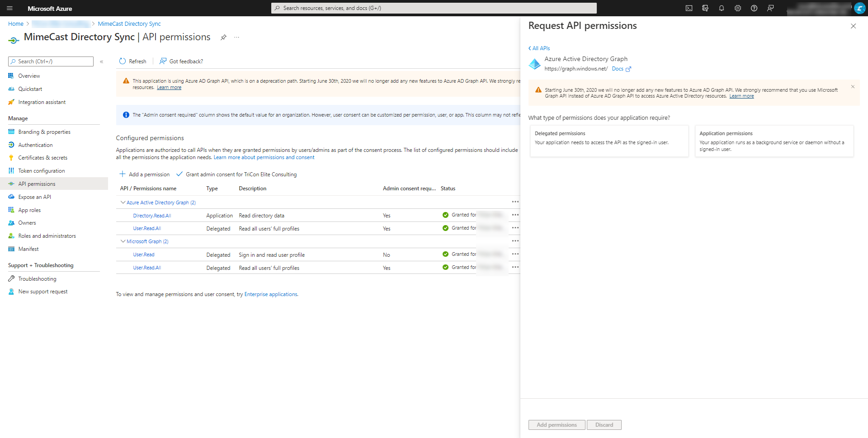Viewport: 868px width, 438px height.
Task: Collapse the left navigation menu
Action: [102, 61]
